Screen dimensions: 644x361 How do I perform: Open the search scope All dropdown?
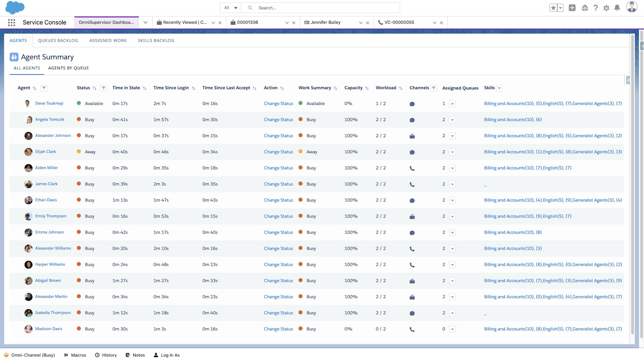click(231, 8)
